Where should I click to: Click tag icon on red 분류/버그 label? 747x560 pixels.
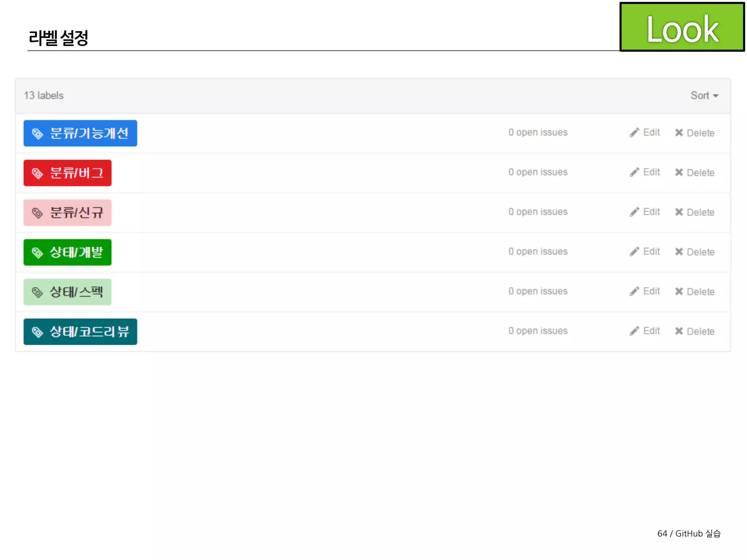coord(37,173)
